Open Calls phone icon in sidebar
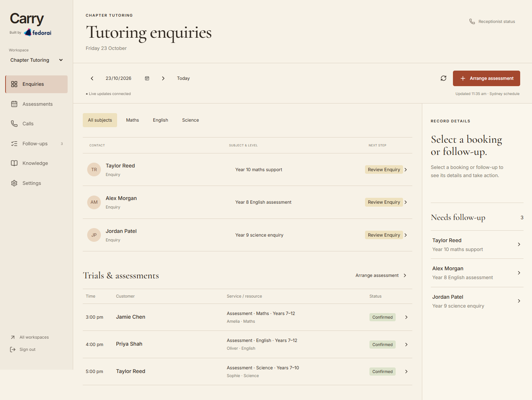Viewport: 532px width, 400px height. pos(14,124)
